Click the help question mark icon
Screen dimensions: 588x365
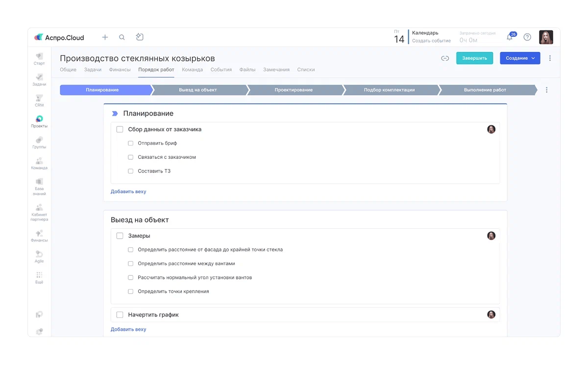pos(527,37)
